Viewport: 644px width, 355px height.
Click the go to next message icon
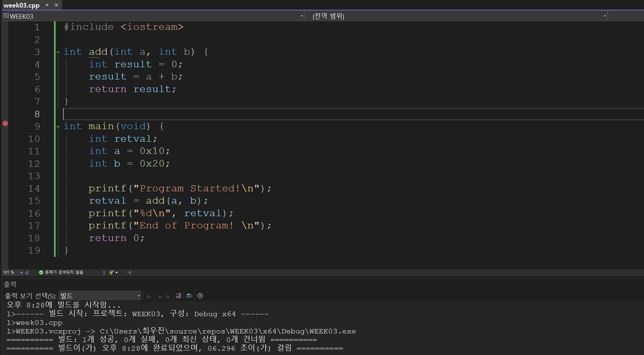pyautogui.click(x=167, y=296)
